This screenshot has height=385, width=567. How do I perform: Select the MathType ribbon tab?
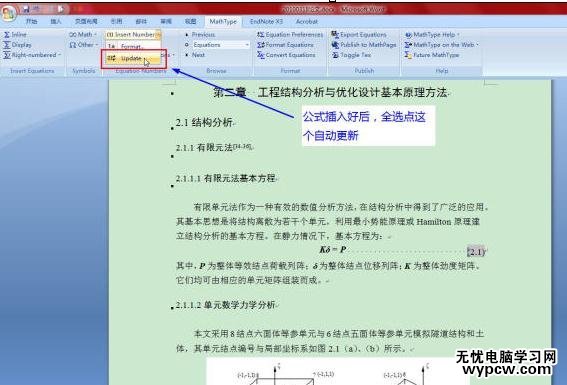click(223, 22)
